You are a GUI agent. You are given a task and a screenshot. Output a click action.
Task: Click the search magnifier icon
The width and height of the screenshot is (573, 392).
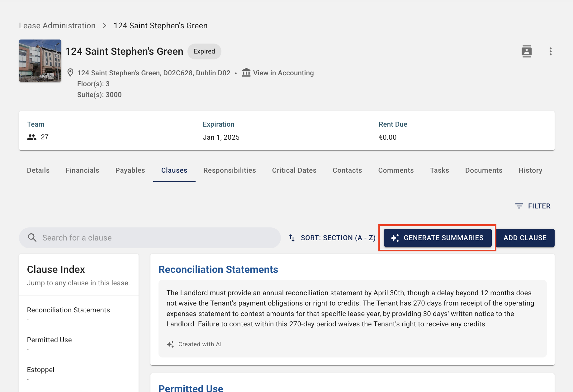pyautogui.click(x=32, y=238)
